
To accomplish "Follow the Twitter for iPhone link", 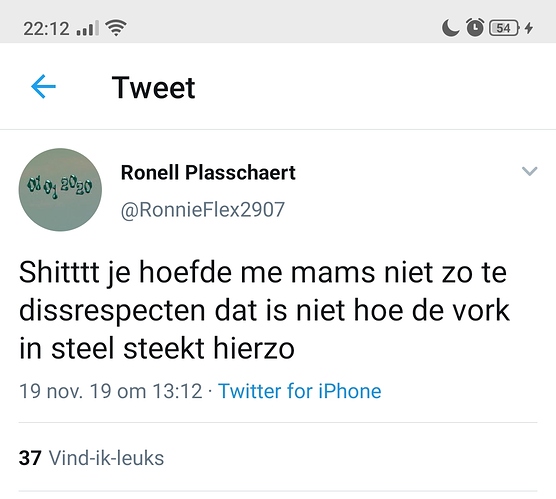I will pos(300,391).
